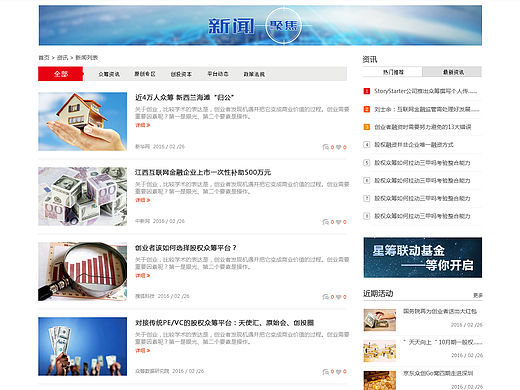Open the second 近期活动 thumbnail
The width and height of the screenshot is (520, 390).
(x=380, y=351)
